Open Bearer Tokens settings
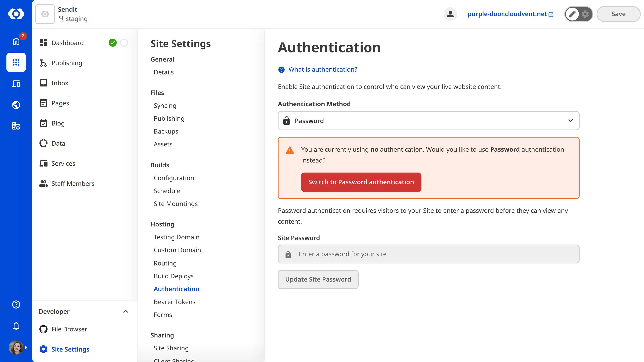This screenshot has width=644, height=362. click(174, 302)
